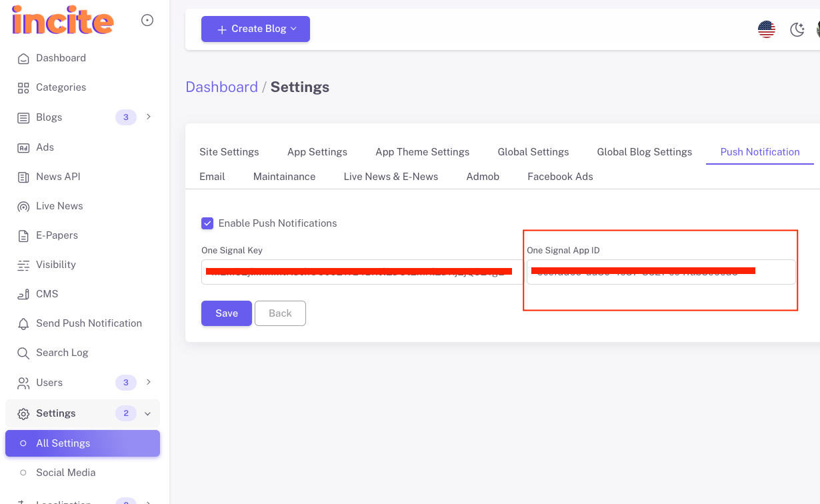Expand the Blogs submenu chevron
Viewport: 820px width, 504px height.
click(x=149, y=117)
